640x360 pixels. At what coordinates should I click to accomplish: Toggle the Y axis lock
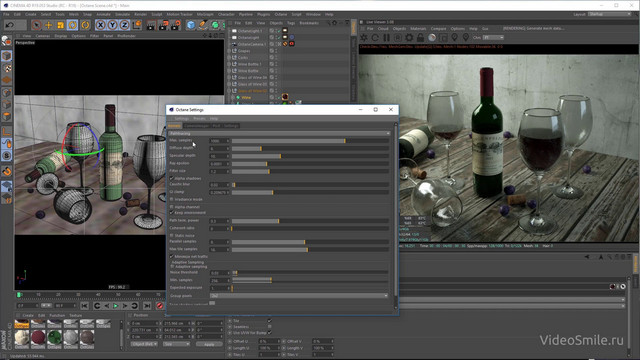[x=112, y=25]
